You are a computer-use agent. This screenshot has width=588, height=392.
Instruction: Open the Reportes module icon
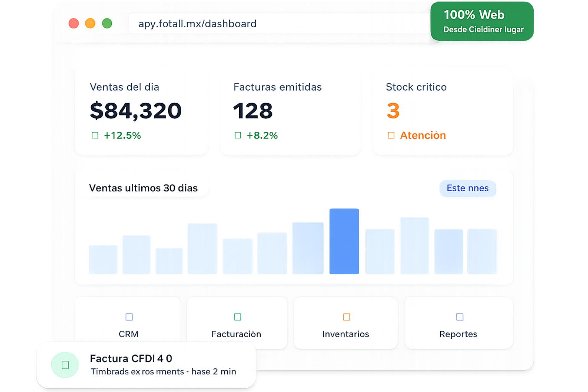coord(459,317)
